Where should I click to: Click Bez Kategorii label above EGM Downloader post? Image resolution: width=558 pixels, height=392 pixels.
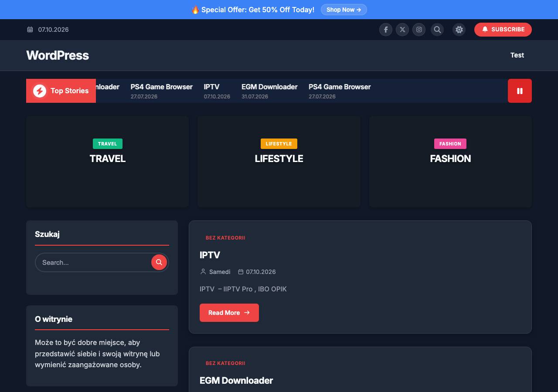225,363
